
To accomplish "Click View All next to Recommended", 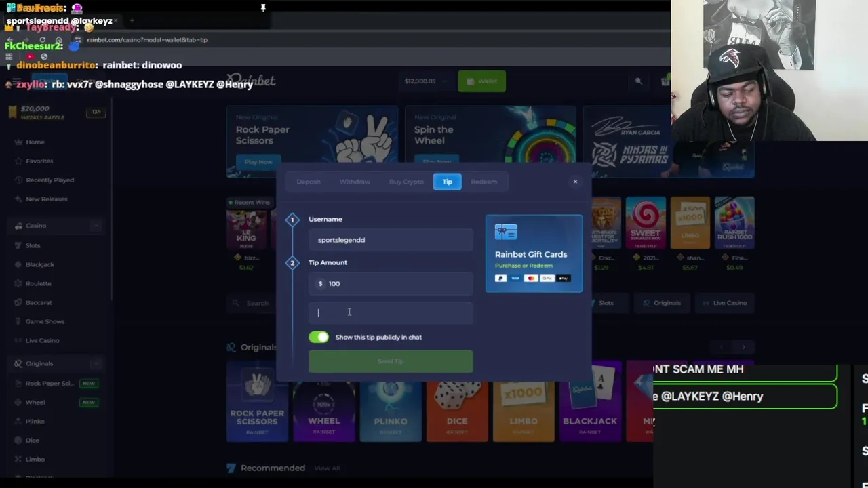I will [x=327, y=468].
